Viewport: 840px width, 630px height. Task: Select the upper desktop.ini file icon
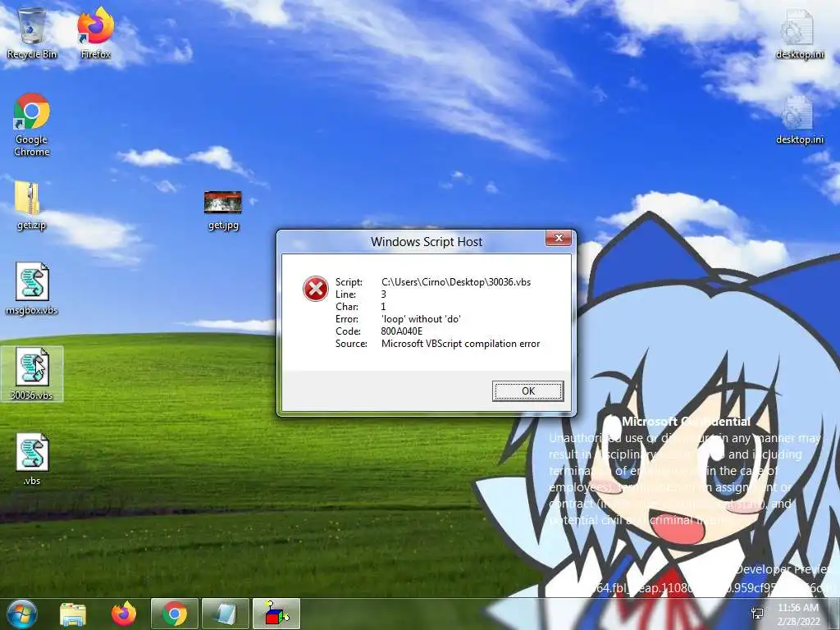coord(799,33)
